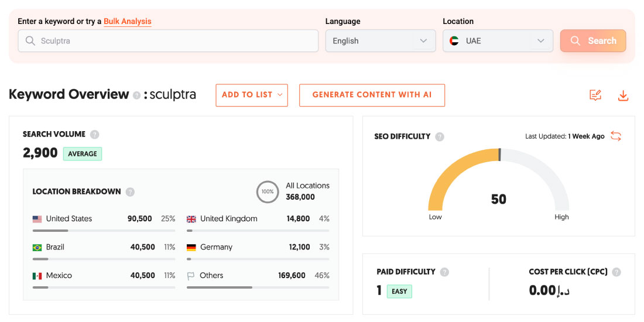The height and width of the screenshot is (322, 644).
Task: Select the United Kingdom location row
Action: pyautogui.click(x=258, y=219)
